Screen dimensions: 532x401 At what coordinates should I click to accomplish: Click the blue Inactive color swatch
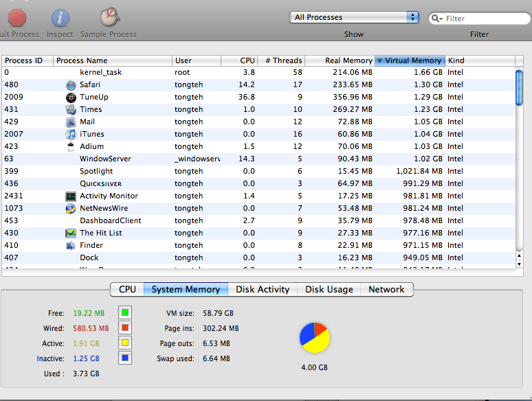pos(125,358)
